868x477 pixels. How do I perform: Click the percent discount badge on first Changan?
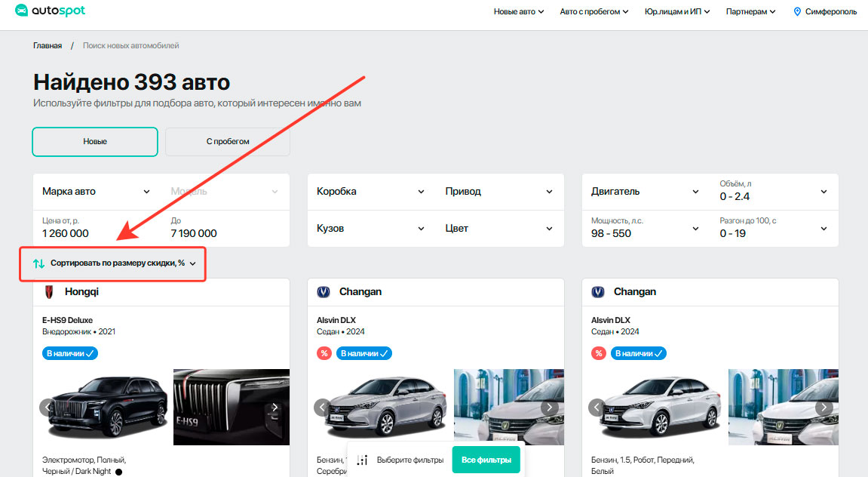pyautogui.click(x=324, y=353)
